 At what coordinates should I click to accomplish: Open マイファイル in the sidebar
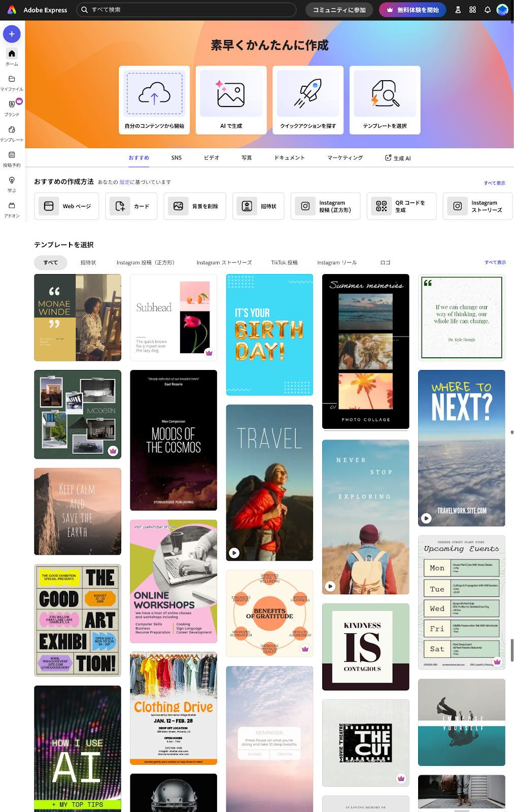(12, 82)
